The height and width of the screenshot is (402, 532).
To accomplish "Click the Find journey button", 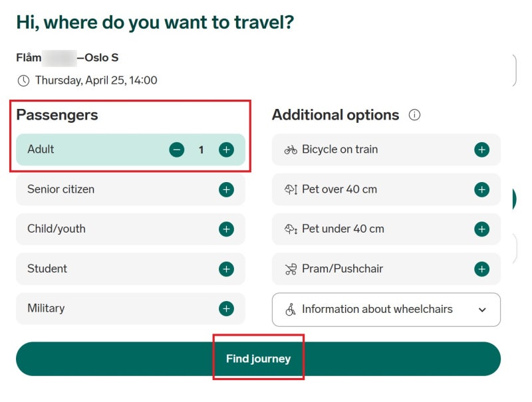I will point(258,359).
